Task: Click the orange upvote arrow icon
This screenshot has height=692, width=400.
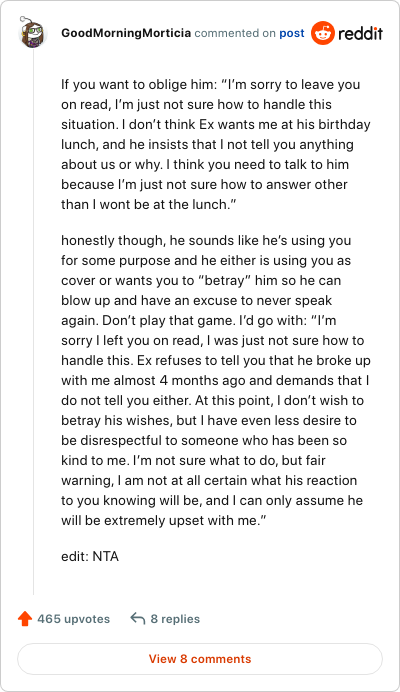Action: click(x=25, y=619)
